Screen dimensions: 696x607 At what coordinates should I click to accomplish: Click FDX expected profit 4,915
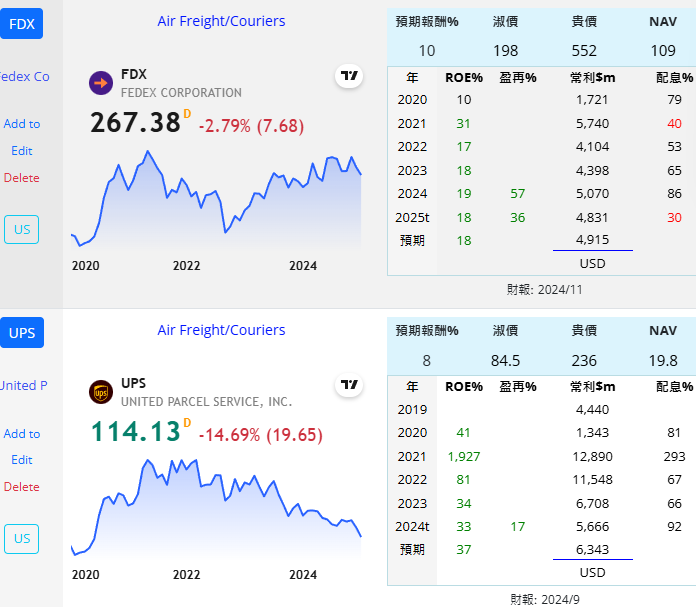(x=593, y=240)
